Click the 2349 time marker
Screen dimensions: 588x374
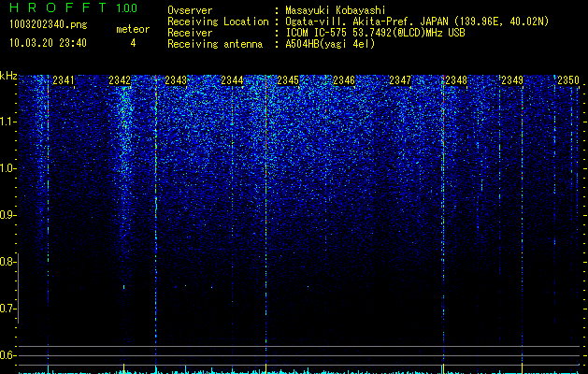512,80
